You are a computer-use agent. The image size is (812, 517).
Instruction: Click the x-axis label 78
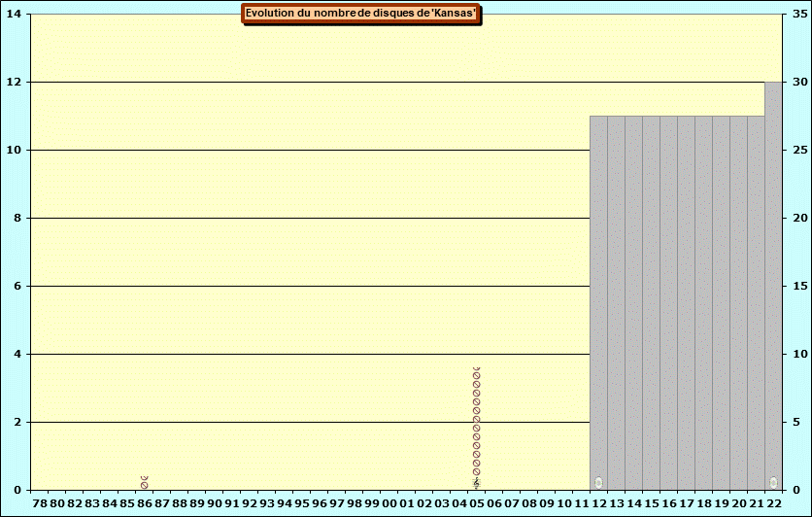coord(40,503)
